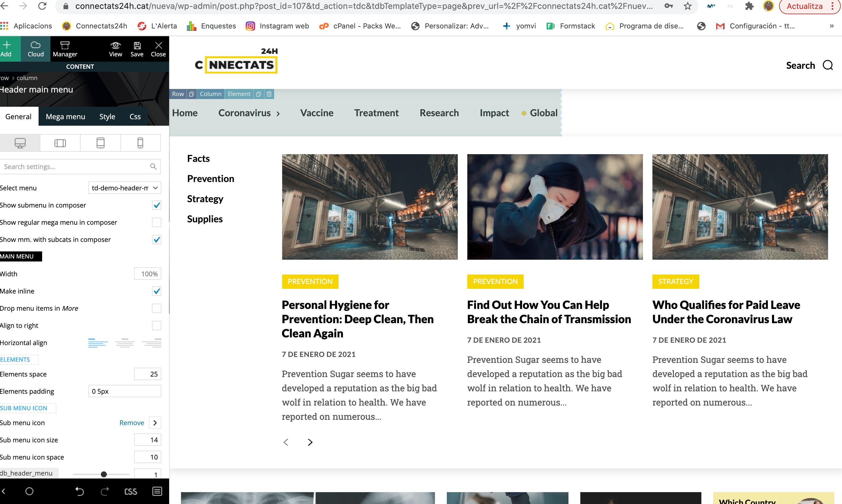This screenshot has height=504, width=842.
Task: Open Who Qualifies for Paid Leave article
Action: tap(726, 312)
